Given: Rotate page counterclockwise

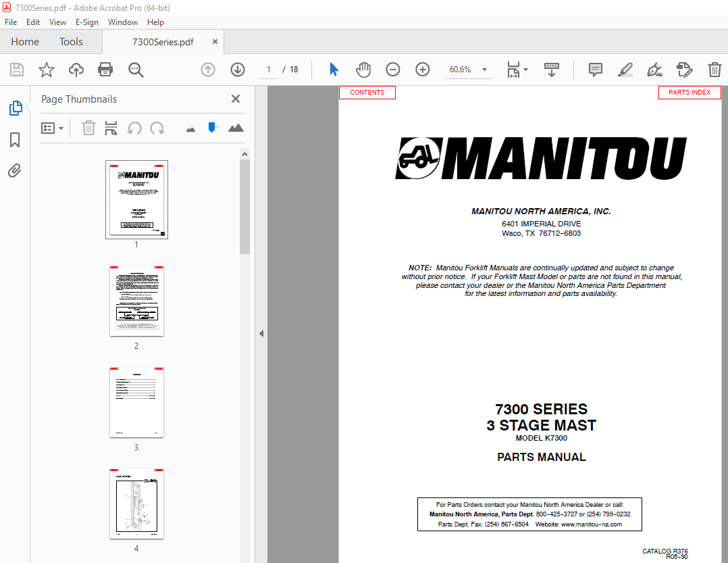Looking at the screenshot, I should (134, 128).
